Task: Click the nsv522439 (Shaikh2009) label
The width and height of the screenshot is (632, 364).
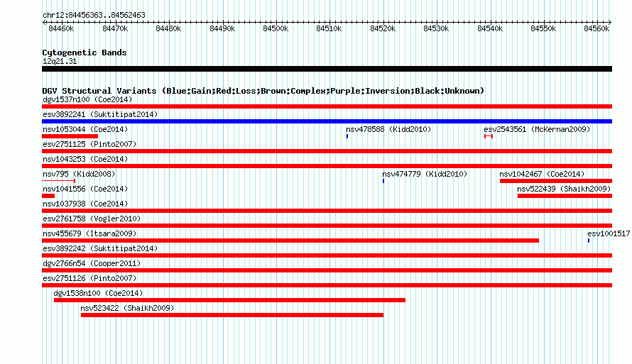Action: point(564,189)
